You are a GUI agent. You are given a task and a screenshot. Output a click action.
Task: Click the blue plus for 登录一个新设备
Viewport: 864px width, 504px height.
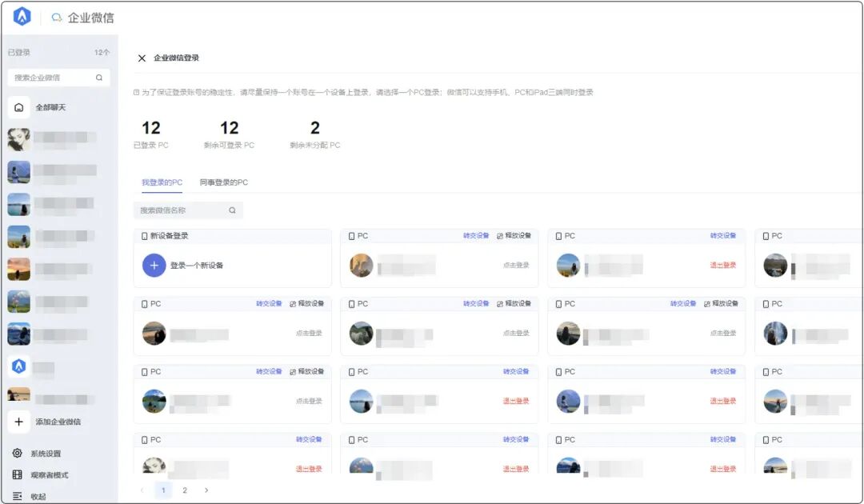pos(154,266)
